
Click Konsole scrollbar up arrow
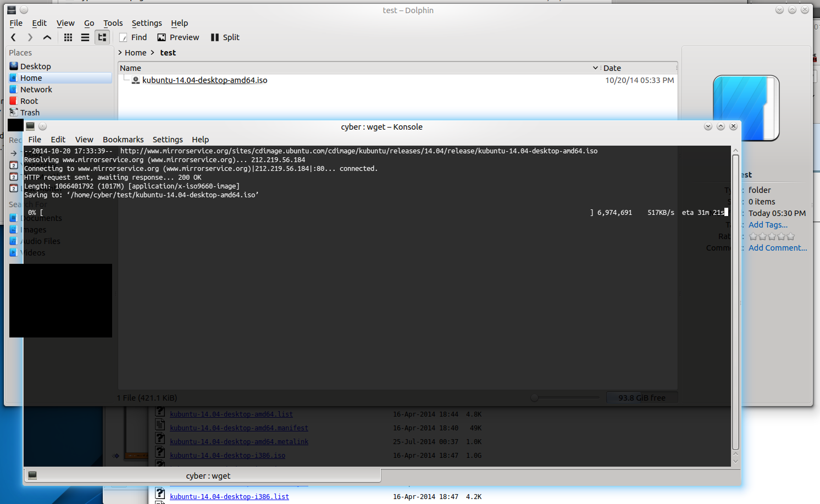click(x=735, y=150)
